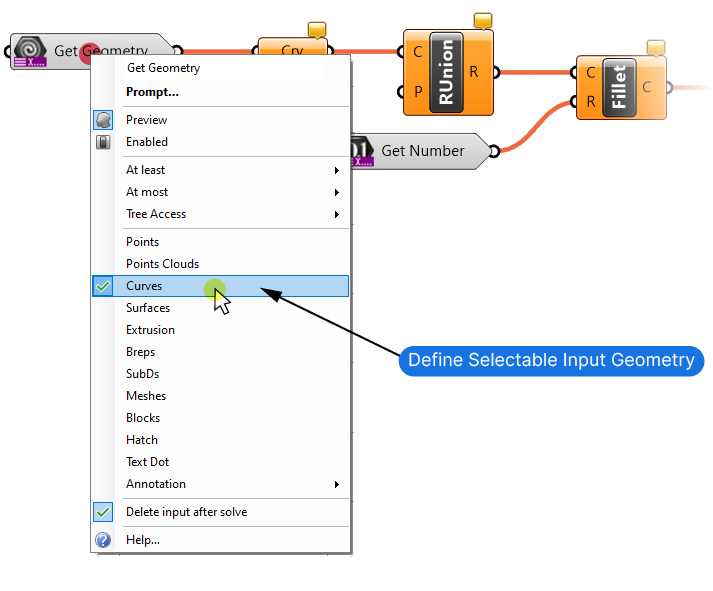Click the blue Help question mark icon

click(x=104, y=540)
